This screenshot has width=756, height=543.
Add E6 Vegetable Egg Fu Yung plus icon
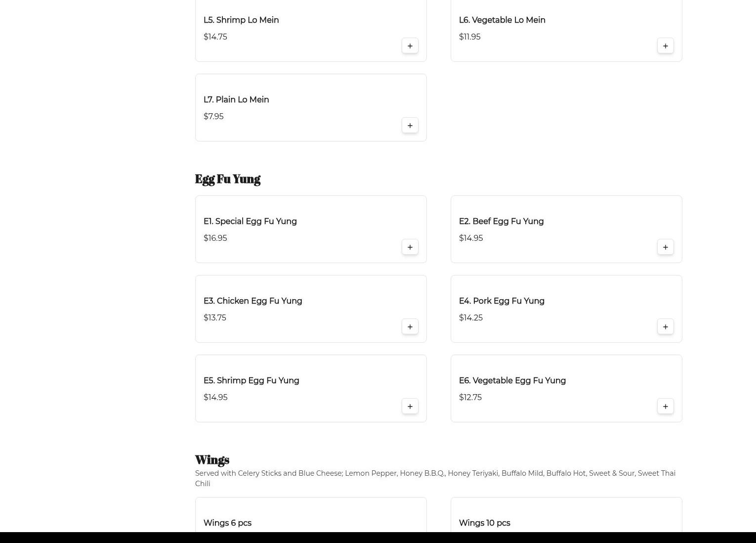(665, 406)
